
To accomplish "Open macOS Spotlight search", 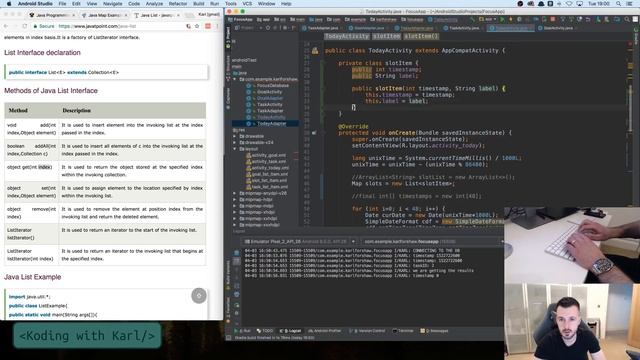I will tap(619, 4).
